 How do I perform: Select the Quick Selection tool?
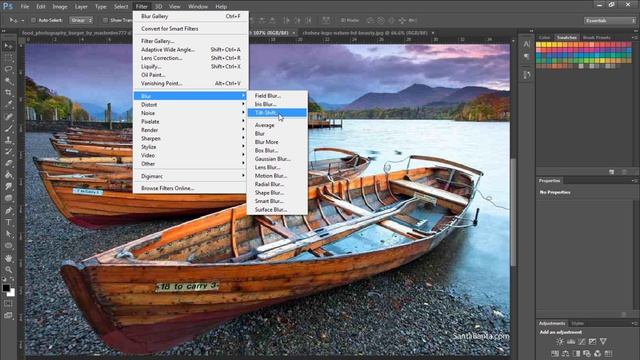click(x=8, y=81)
